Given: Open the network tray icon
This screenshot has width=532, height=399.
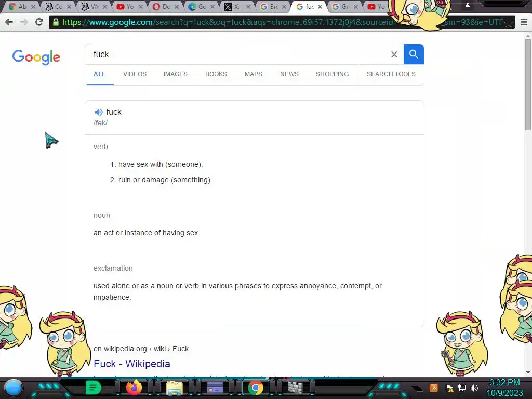Looking at the screenshot, I should (462, 388).
